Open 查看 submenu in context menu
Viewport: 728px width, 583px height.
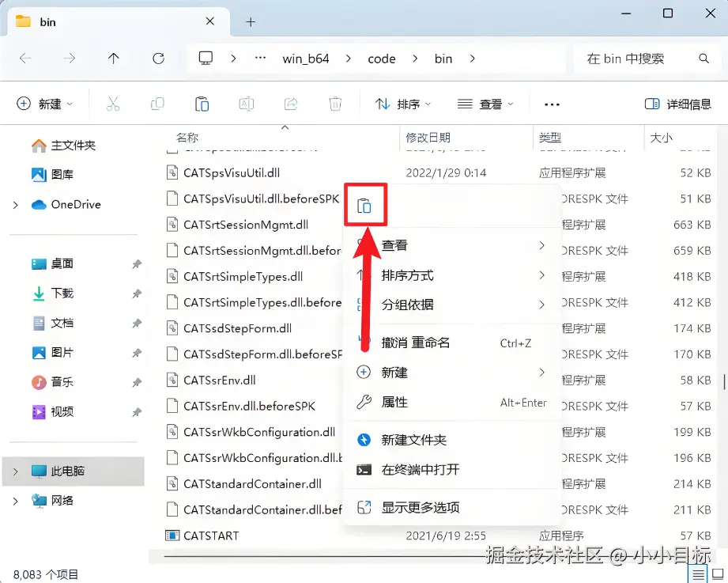[452, 245]
